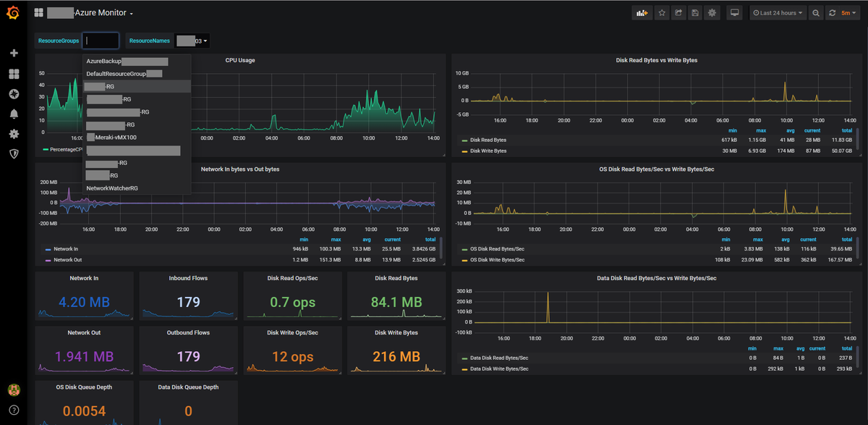868x425 pixels.
Task: Open the Last 24 hours time picker
Action: tap(778, 13)
